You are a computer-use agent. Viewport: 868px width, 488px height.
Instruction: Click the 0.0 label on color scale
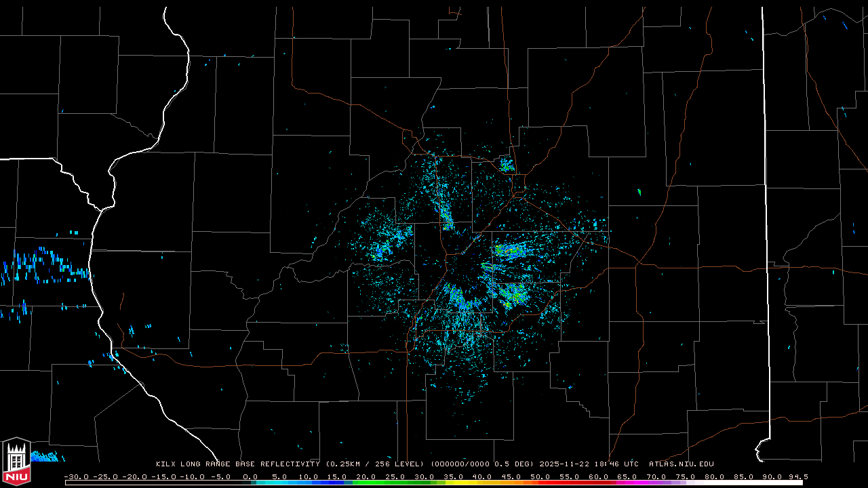pos(250,476)
